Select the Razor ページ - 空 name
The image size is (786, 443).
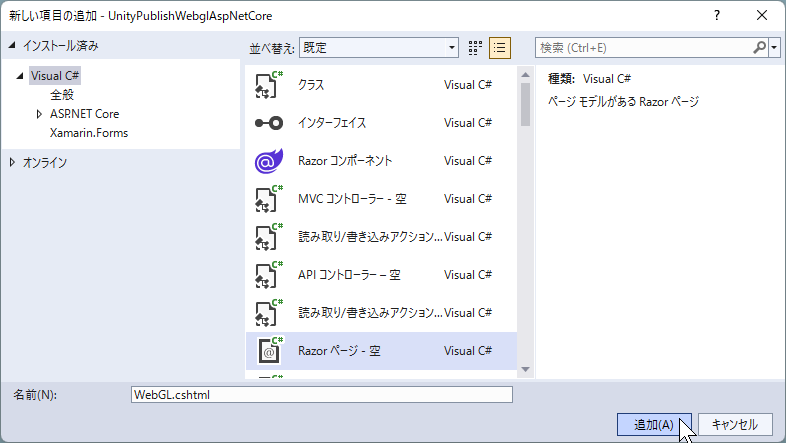(x=339, y=351)
